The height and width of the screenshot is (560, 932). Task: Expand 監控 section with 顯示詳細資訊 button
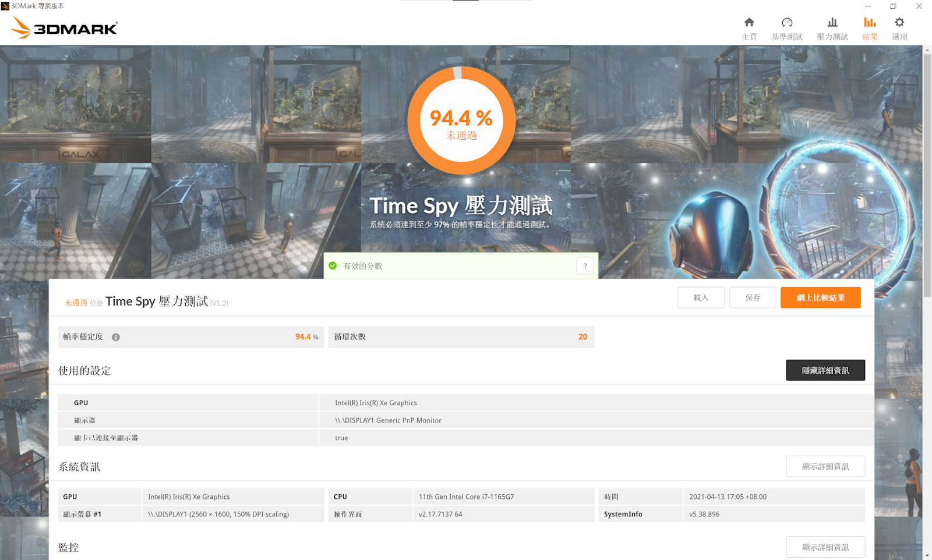pyautogui.click(x=825, y=547)
